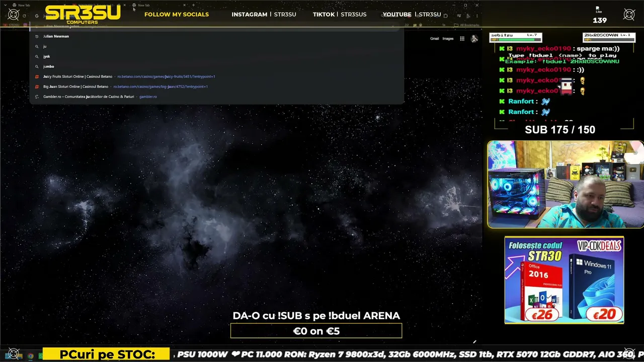Open the Images link on Google page

point(448,39)
